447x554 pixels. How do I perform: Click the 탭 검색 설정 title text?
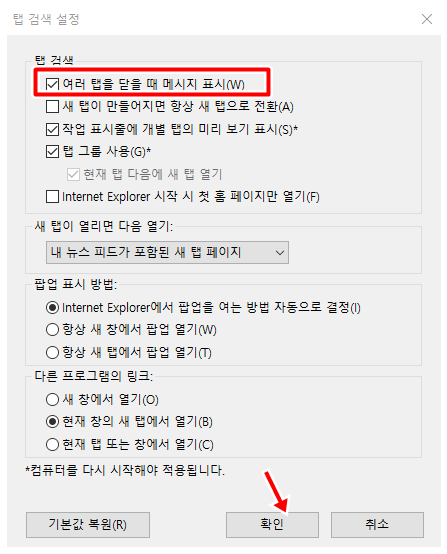click(x=46, y=19)
